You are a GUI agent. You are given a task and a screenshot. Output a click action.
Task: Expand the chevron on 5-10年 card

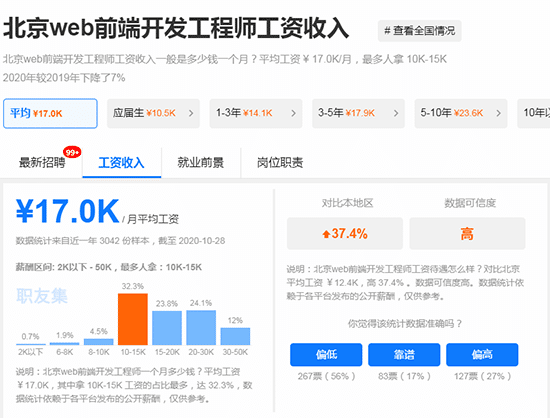click(x=498, y=113)
